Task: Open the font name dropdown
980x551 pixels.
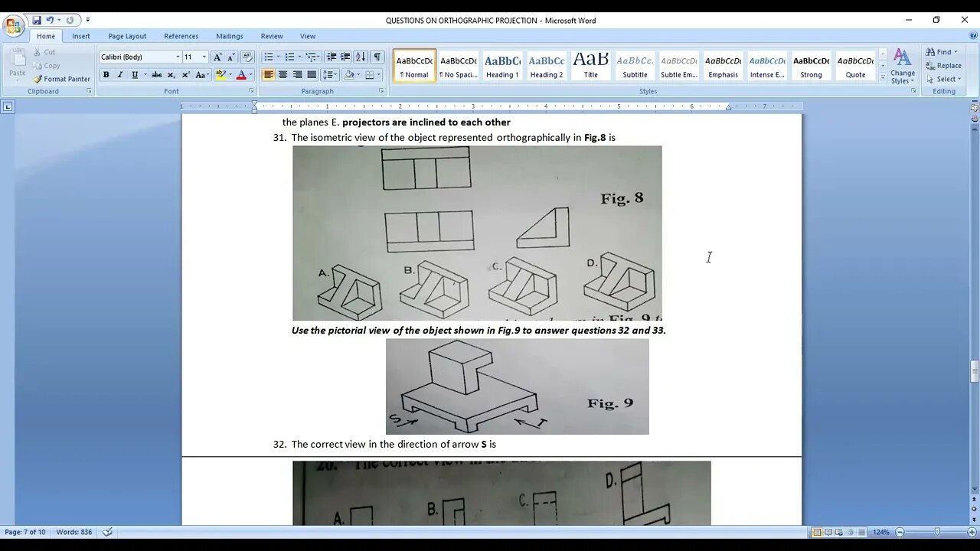Action: point(178,57)
